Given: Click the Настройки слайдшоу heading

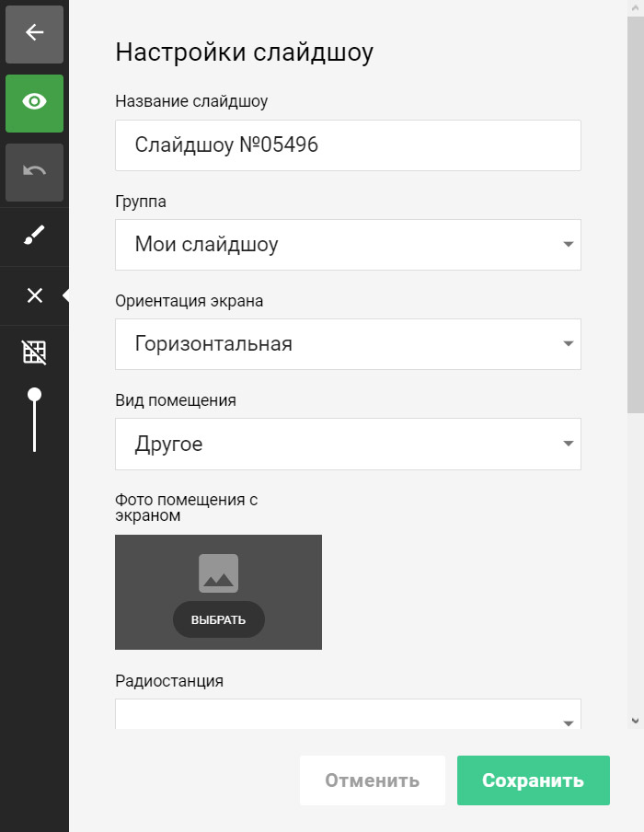Looking at the screenshot, I should (x=244, y=52).
